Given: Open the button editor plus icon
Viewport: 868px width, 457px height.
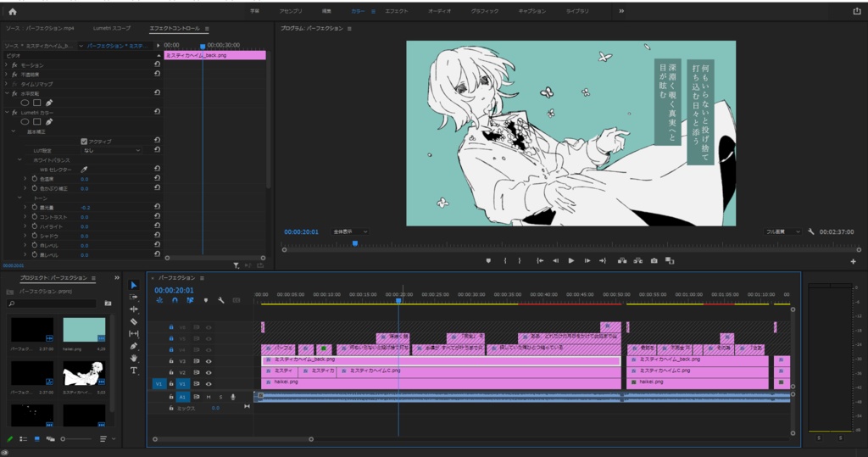Looking at the screenshot, I should [853, 261].
